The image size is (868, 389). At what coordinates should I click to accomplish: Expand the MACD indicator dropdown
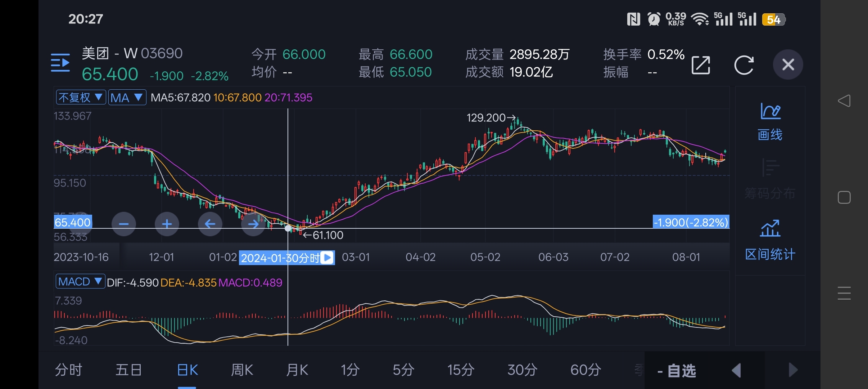[80, 281]
